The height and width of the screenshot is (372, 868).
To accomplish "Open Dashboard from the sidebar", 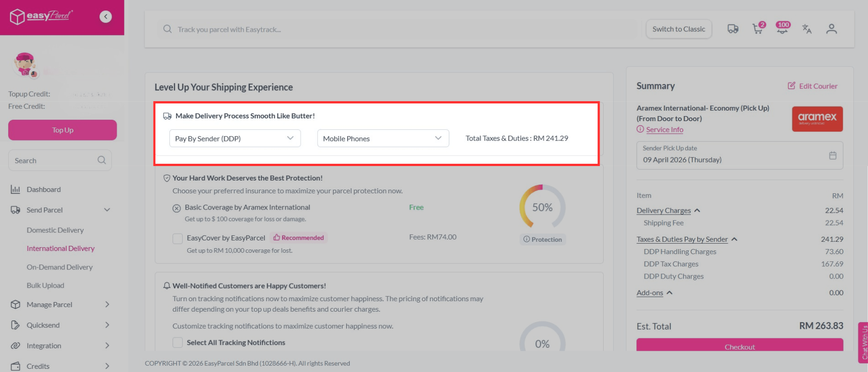I will pyautogui.click(x=44, y=190).
